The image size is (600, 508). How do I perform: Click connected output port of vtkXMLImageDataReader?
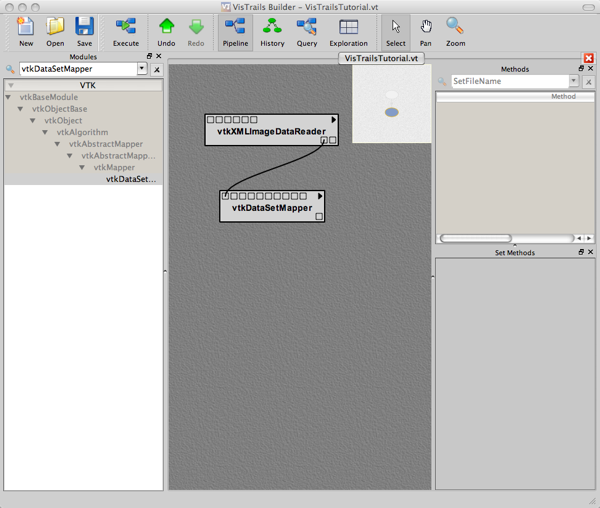(324, 140)
